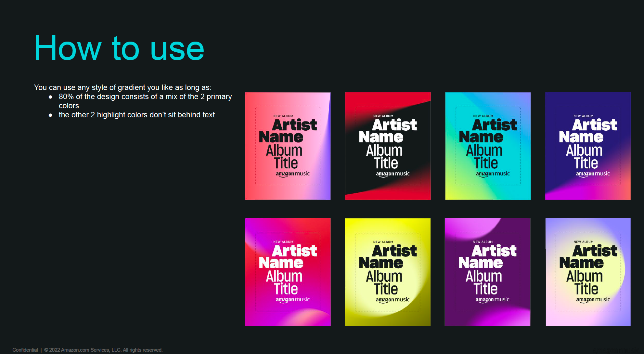
Task: Click the cyan-to-lime gradient album cover
Action: coord(488,146)
